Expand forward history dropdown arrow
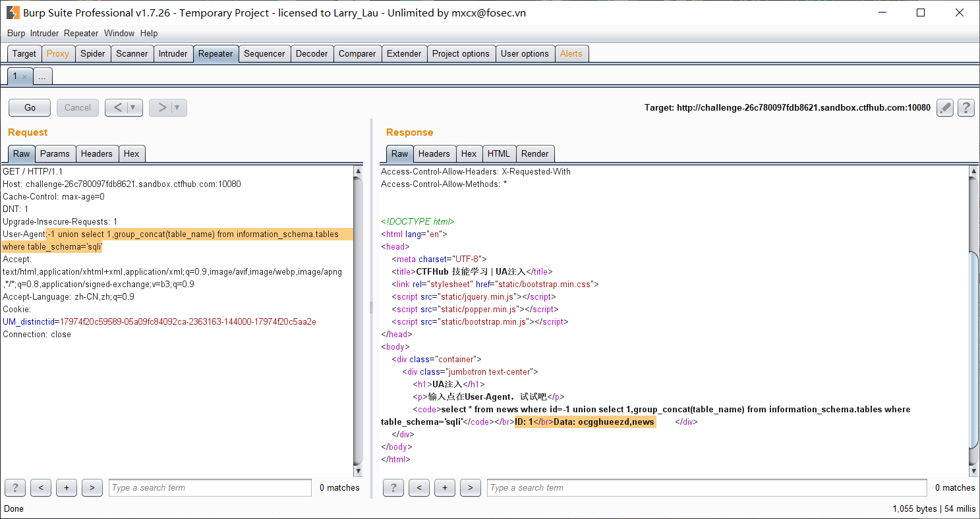 tap(178, 107)
